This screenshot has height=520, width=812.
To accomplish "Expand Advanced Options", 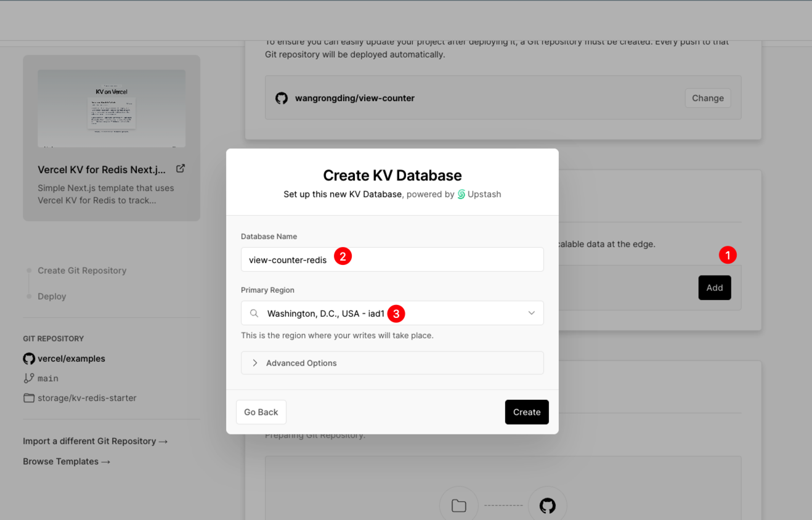I will pyautogui.click(x=392, y=363).
